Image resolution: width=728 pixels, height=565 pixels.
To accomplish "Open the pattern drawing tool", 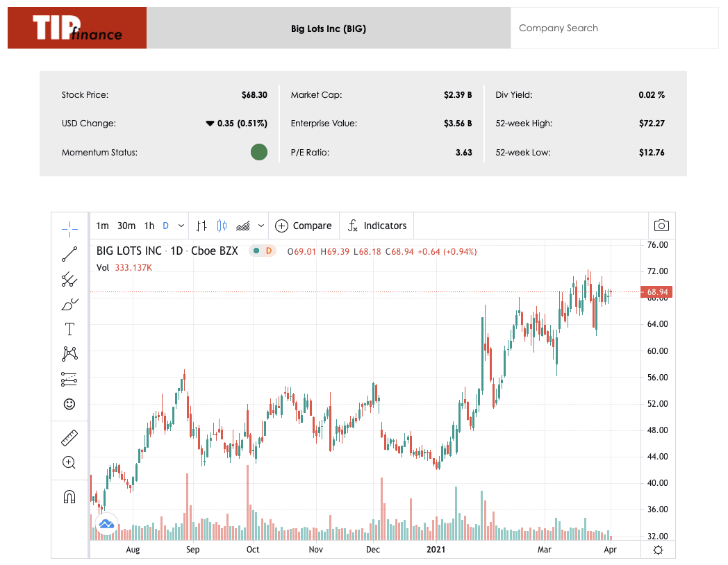I will tap(69, 354).
